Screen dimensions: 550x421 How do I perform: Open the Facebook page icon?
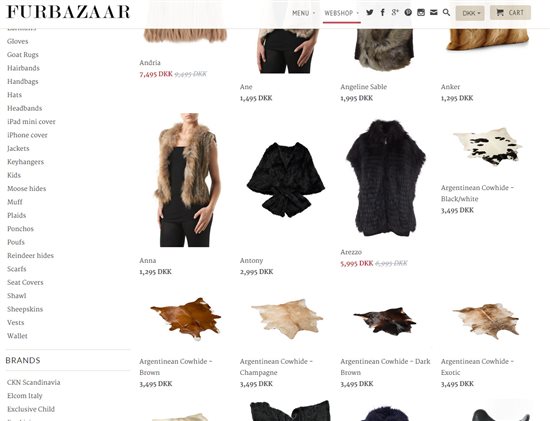tap(383, 13)
